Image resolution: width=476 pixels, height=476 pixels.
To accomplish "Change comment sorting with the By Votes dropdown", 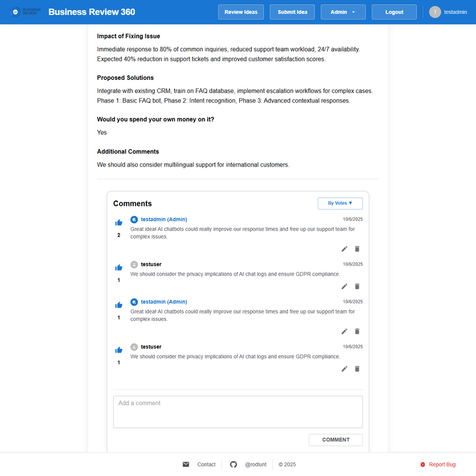I will tap(340, 203).
